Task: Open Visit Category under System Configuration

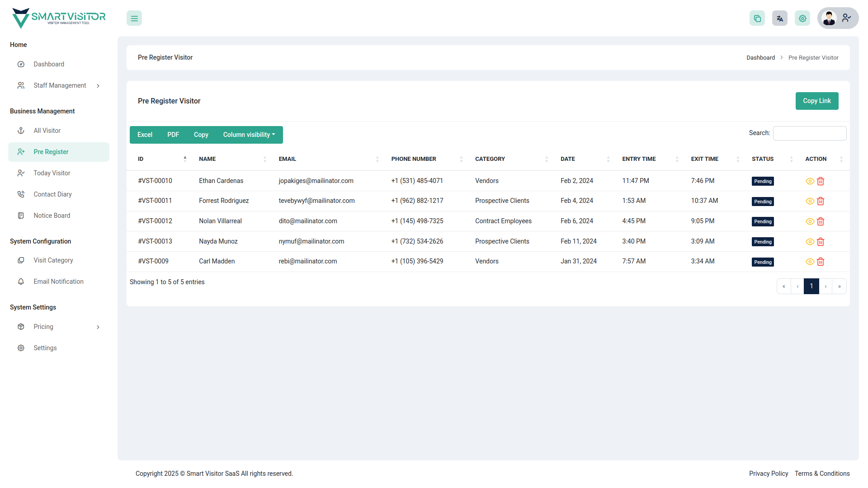Action: pyautogui.click(x=53, y=260)
